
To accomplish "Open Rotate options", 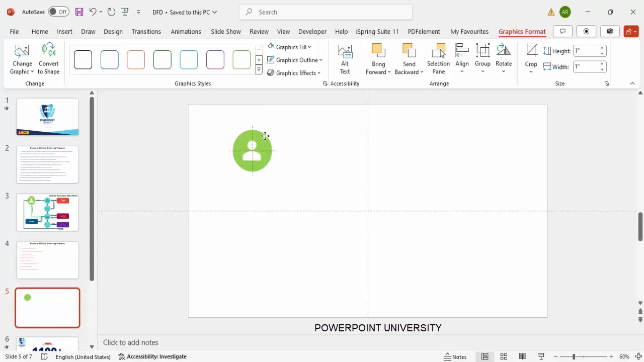I will point(504,58).
